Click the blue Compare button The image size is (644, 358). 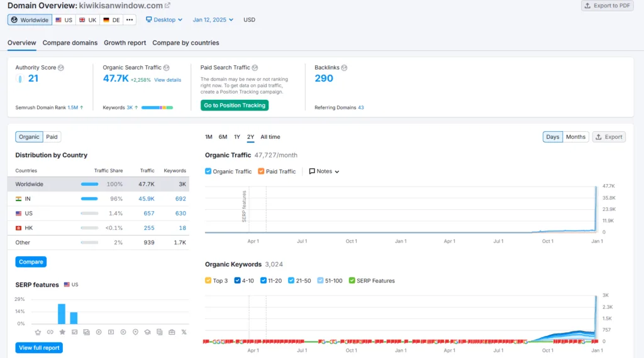pyautogui.click(x=31, y=262)
